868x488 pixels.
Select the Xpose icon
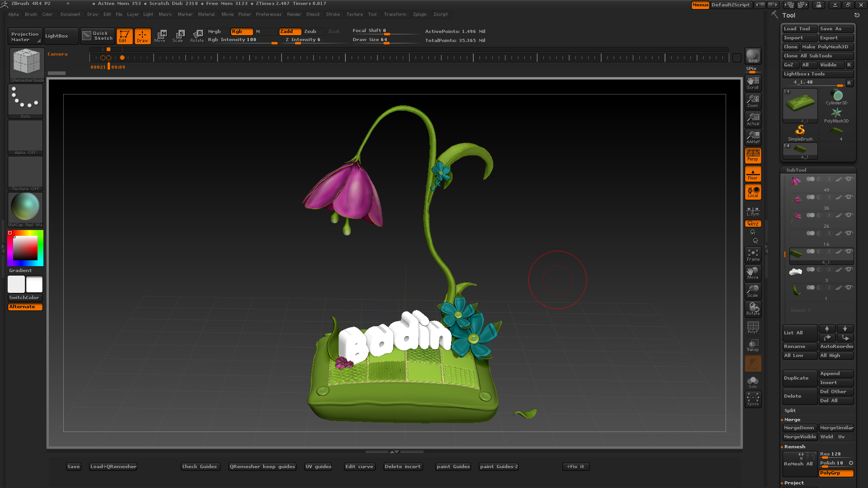753,399
